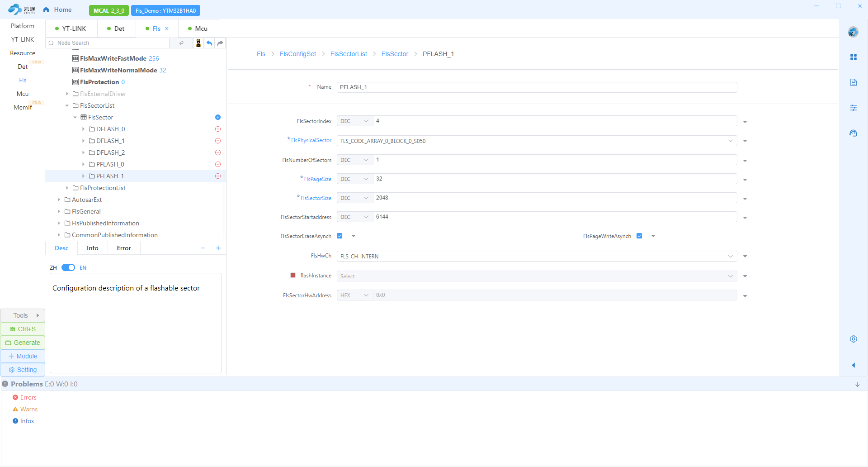The image size is (868, 467).
Task: Expand the FlsProtectionList tree node
Action: pyautogui.click(x=67, y=188)
